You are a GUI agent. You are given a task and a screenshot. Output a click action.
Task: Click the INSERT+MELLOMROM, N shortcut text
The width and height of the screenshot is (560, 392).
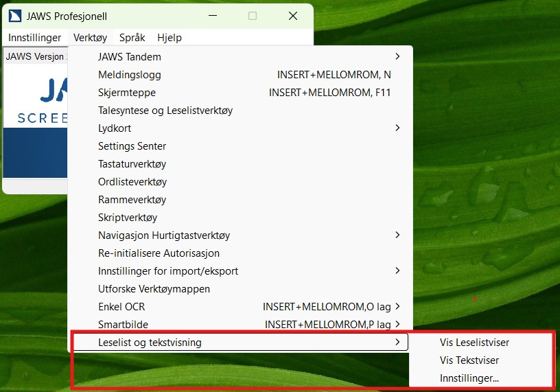tap(334, 75)
